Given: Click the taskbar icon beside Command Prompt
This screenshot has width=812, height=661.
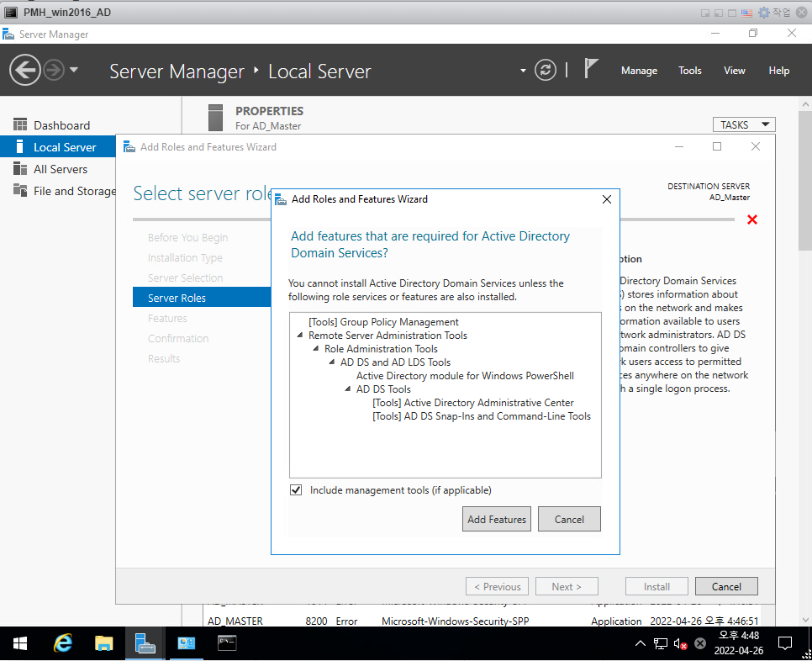Looking at the screenshot, I should pyautogui.click(x=187, y=643).
